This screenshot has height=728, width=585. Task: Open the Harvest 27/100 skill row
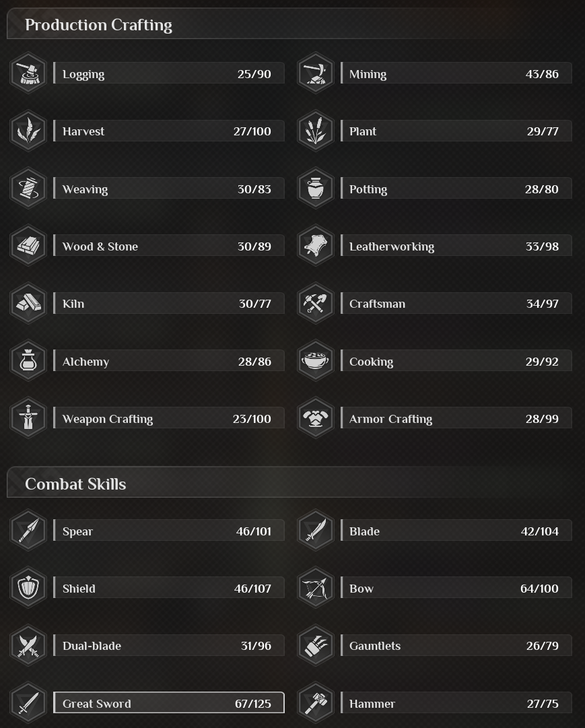click(x=168, y=131)
